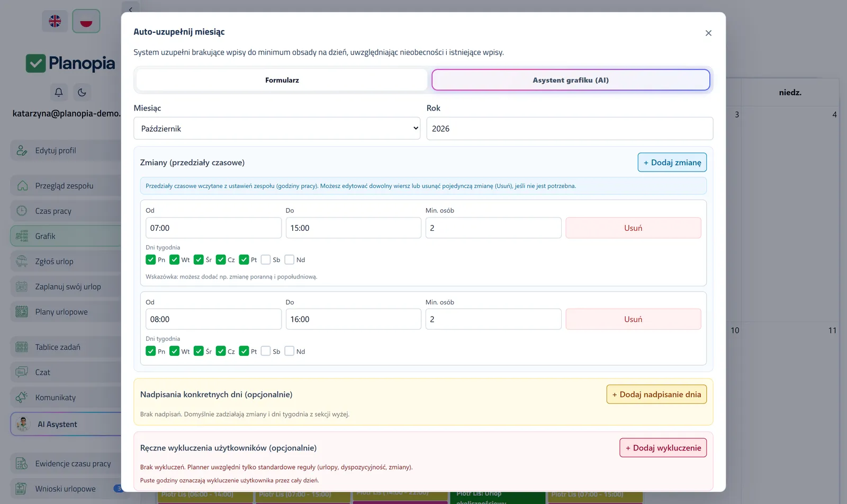Open Czas pracy in the sidebar
This screenshot has width=847, height=504.
(x=66, y=211)
